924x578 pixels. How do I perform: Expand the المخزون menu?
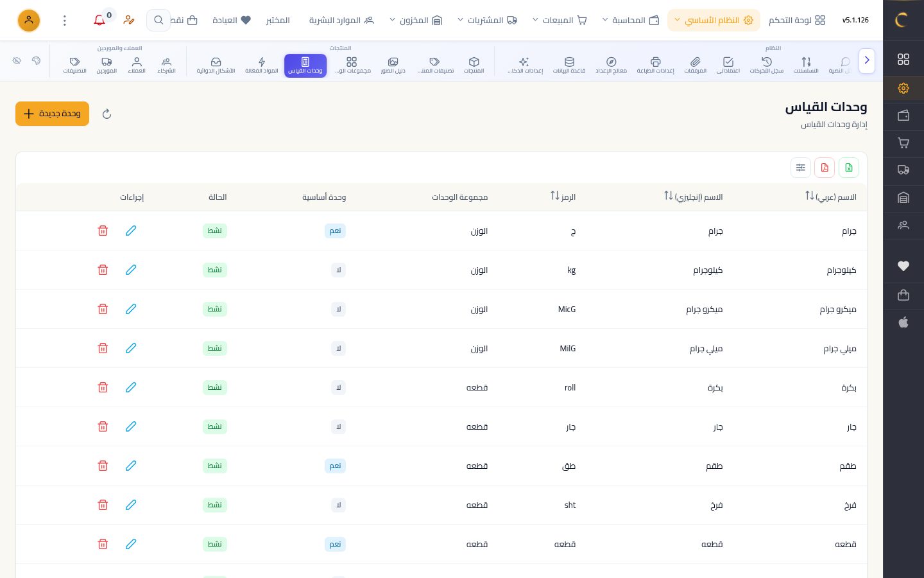416,21
